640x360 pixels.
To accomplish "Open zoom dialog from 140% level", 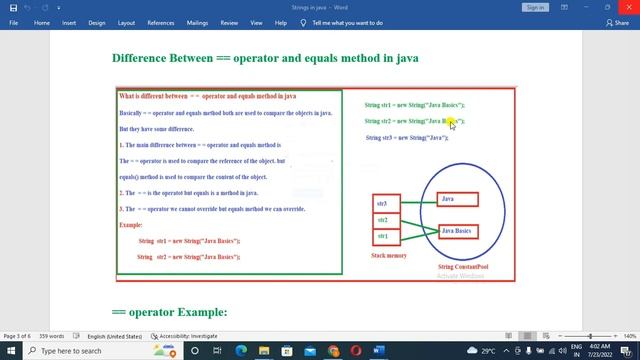I will 630,336.
